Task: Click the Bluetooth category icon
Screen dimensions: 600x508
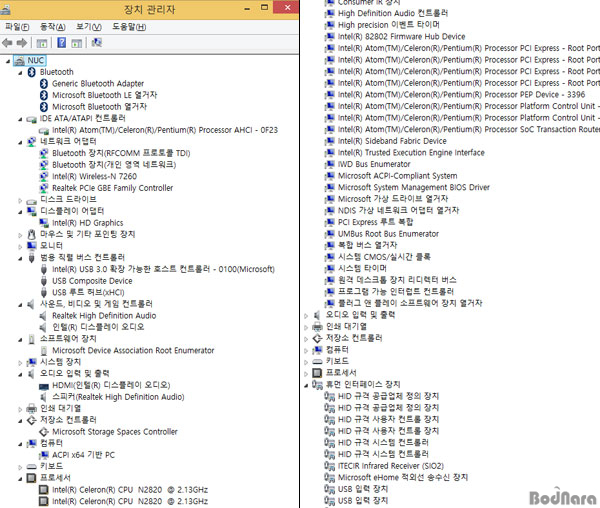Action: [32, 72]
